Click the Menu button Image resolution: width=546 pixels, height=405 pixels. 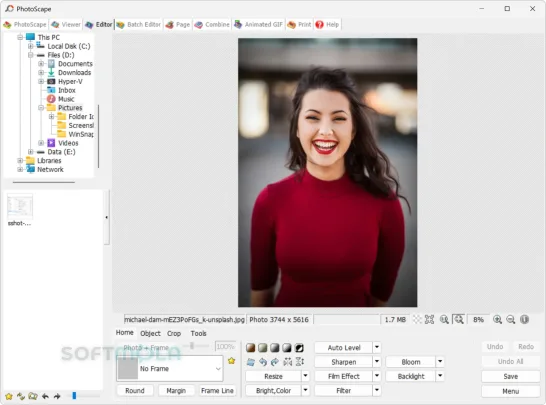(x=510, y=391)
